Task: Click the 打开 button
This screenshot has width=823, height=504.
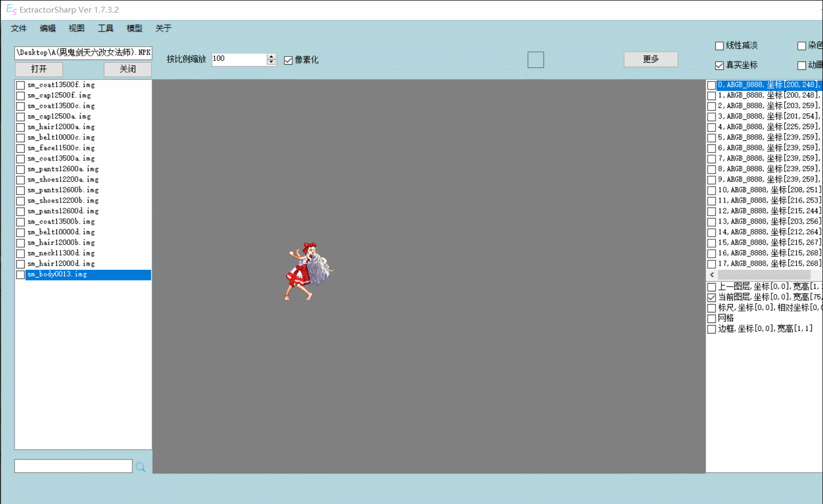Action: 39,69
